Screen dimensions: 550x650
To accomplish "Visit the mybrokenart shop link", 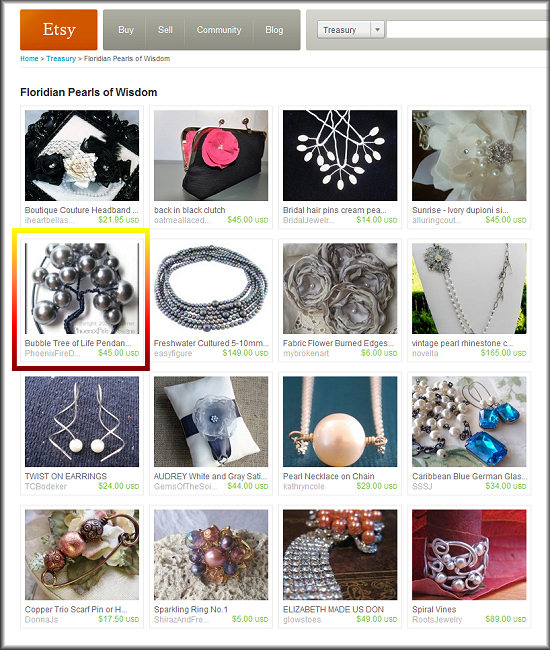I will point(306,353).
